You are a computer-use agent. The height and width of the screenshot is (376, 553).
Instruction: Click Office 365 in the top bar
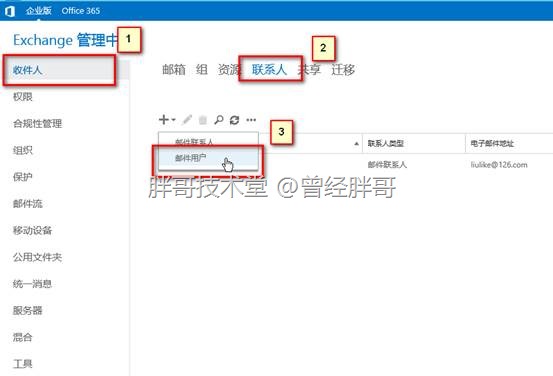pos(80,11)
